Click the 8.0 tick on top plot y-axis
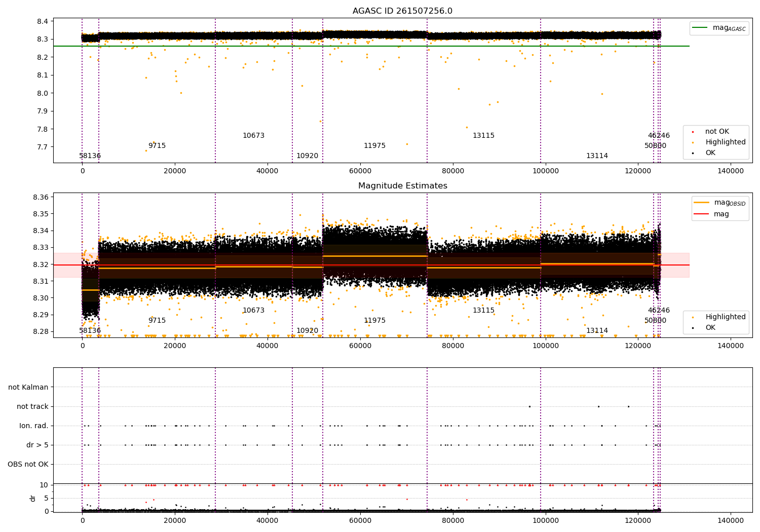 coord(43,93)
